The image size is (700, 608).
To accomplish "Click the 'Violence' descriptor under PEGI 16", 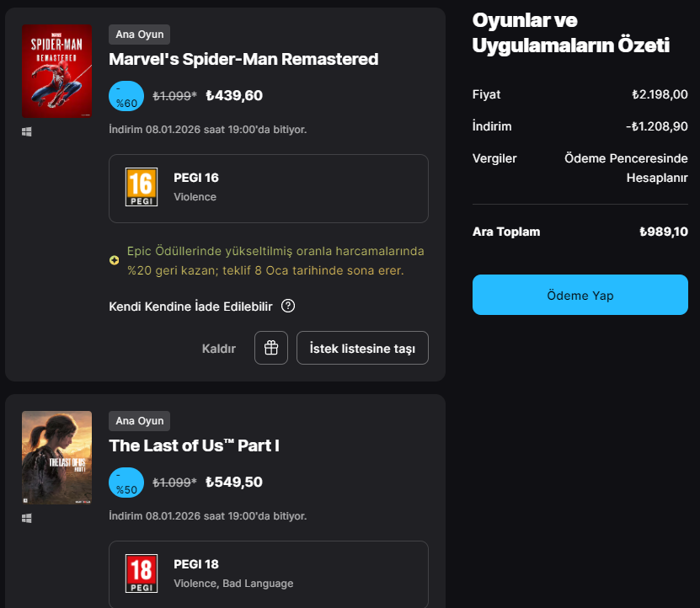I will coord(195,197).
